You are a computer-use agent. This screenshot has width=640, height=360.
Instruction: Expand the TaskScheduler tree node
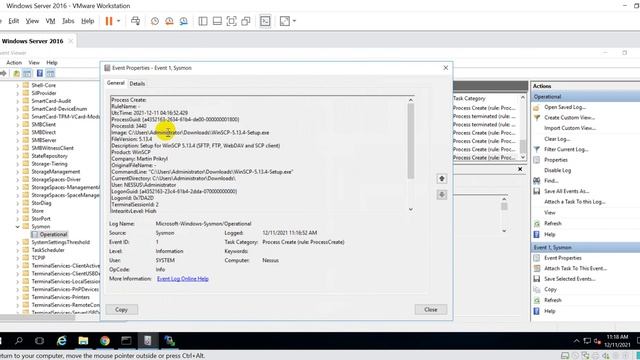18,250
